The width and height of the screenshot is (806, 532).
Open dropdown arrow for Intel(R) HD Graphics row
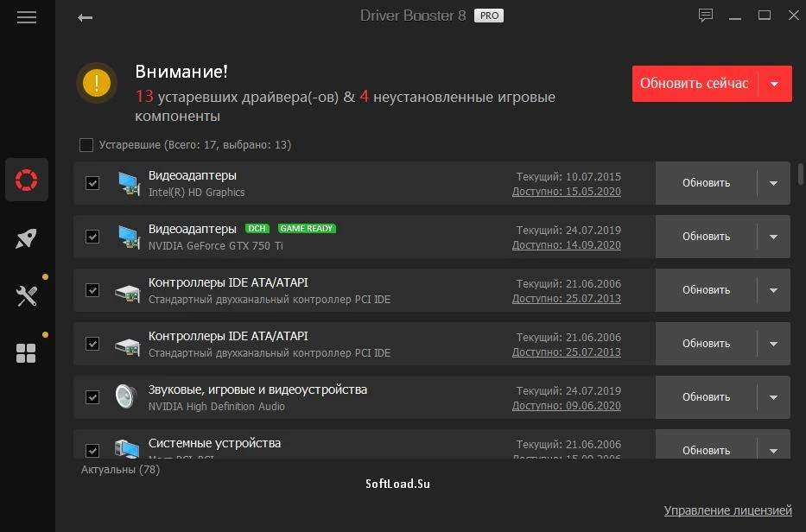(773, 183)
